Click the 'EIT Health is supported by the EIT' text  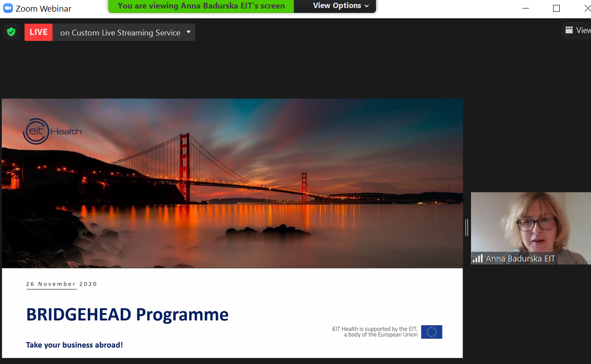pos(375,329)
